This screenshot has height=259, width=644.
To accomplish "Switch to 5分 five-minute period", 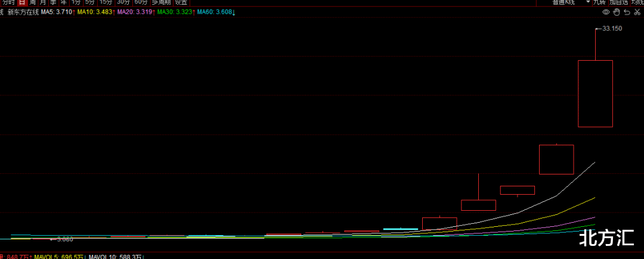I will 89,2.
